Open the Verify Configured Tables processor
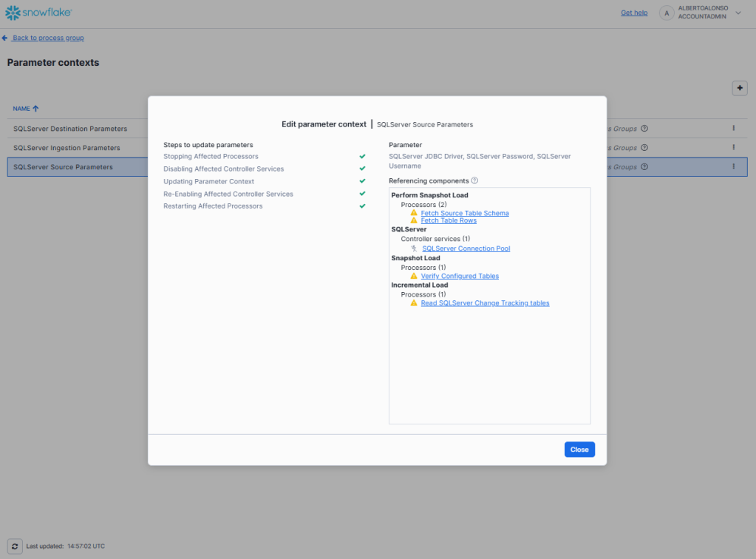 [459, 276]
